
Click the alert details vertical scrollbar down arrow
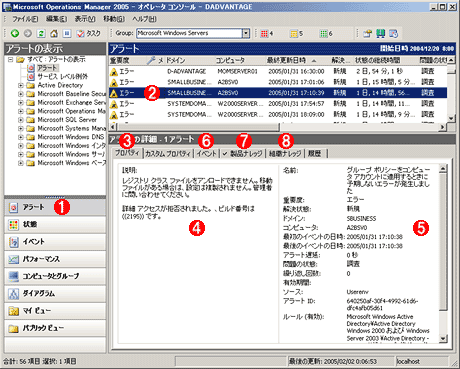[x=443, y=339]
